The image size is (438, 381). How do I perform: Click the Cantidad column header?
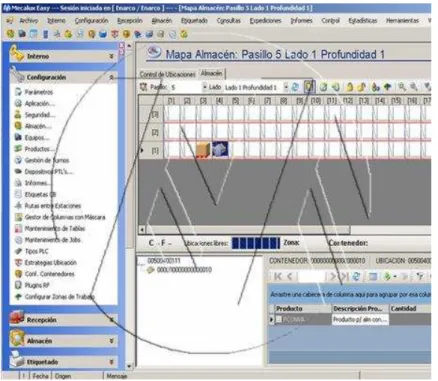point(410,309)
